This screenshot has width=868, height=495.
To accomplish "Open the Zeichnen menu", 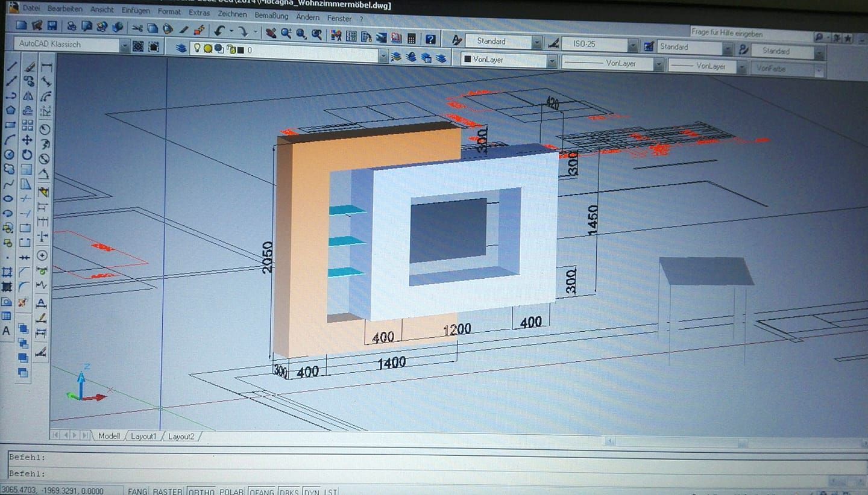I will (232, 13).
